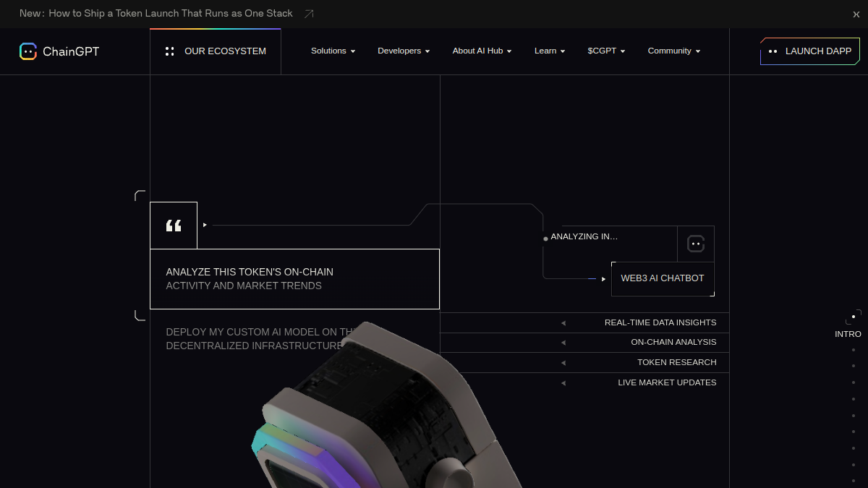The width and height of the screenshot is (868, 488).
Task: Select the Real-Time Data Insights item
Action: pos(584,322)
